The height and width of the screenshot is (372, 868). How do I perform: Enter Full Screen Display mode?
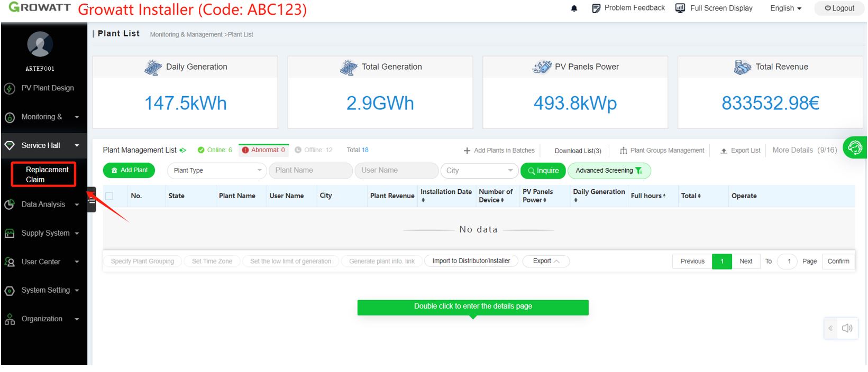(714, 8)
